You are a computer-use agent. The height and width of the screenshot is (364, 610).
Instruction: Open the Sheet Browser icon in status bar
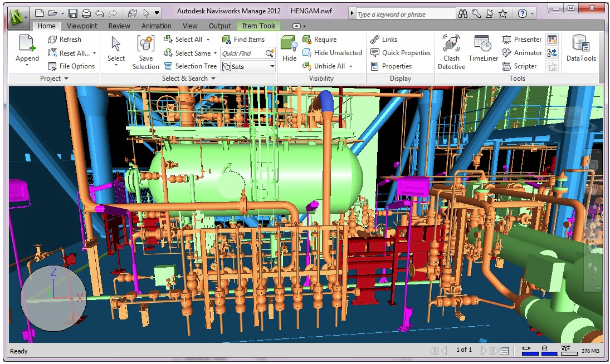(x=504, y=351)
